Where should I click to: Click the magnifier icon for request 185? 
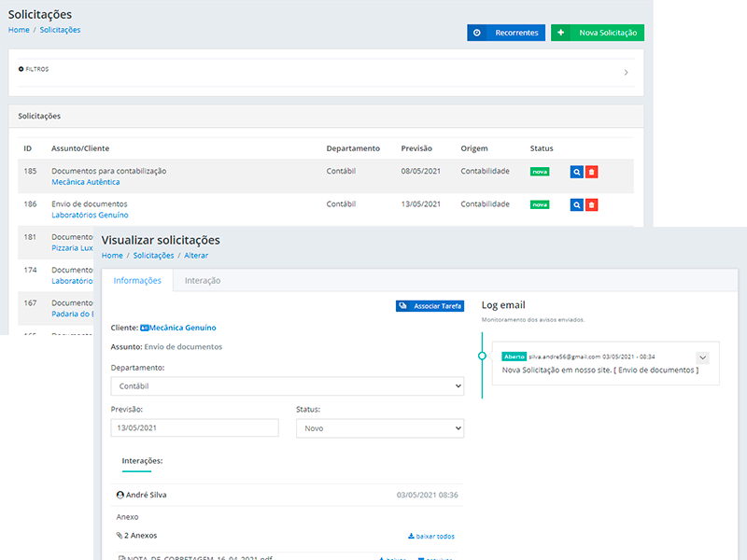tap(576, 173)
